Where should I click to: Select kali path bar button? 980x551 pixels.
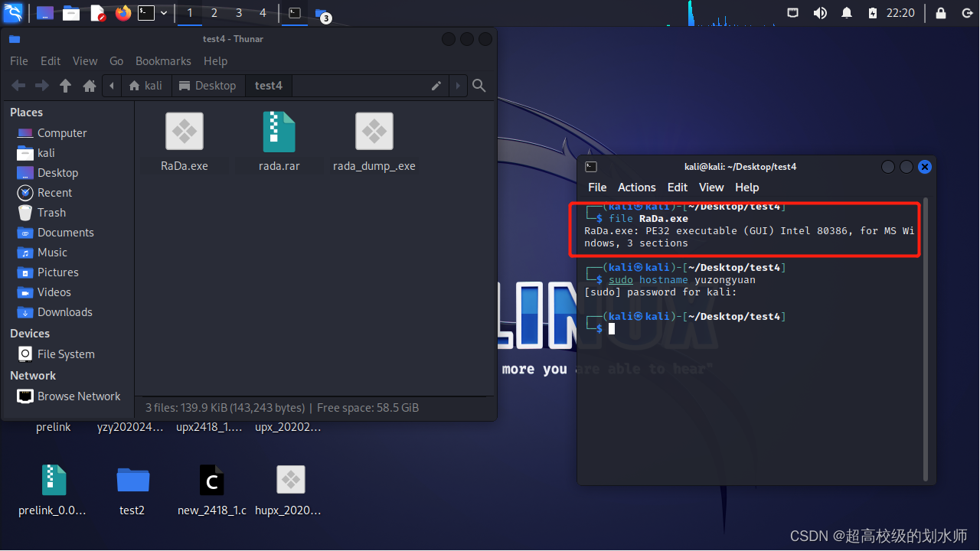pyautogui.click(x=146, y=86)
